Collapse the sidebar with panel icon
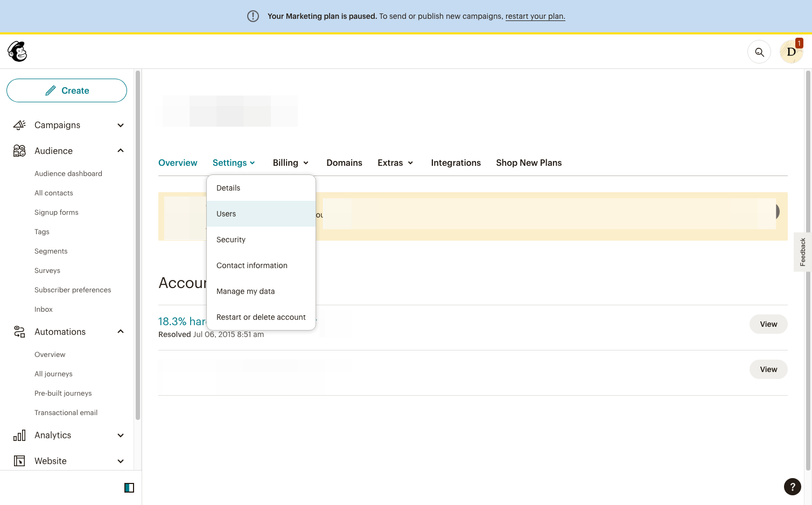 [129, 488]
